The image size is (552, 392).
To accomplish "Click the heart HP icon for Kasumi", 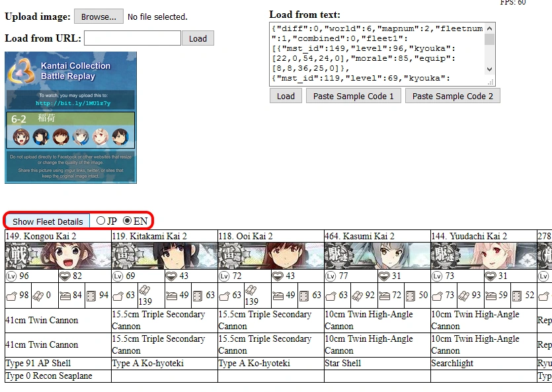I will click(x=383, y=276).
